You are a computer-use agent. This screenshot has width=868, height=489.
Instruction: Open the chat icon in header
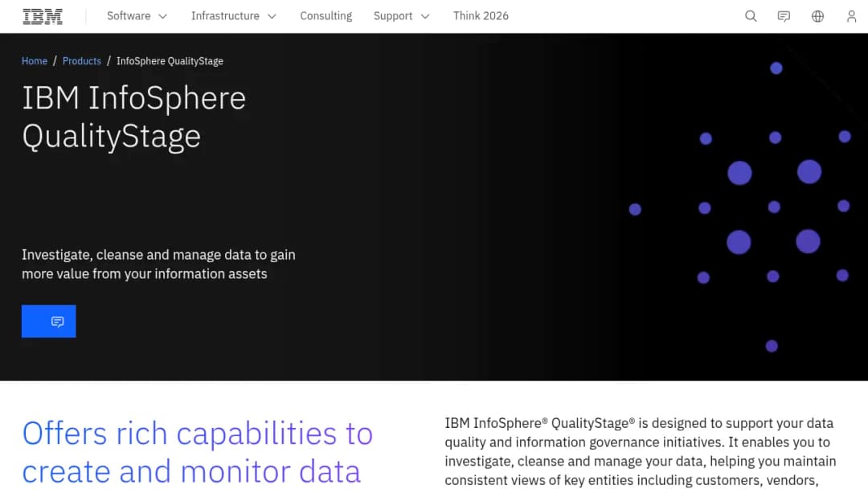point(784,16)
